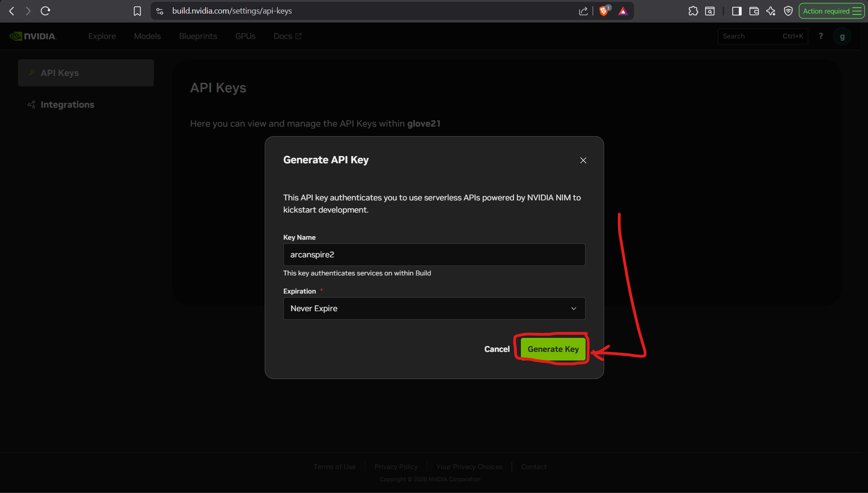Open Brave Rewards triangle icon
Screen dimensions: 868x493
(623, 11)
